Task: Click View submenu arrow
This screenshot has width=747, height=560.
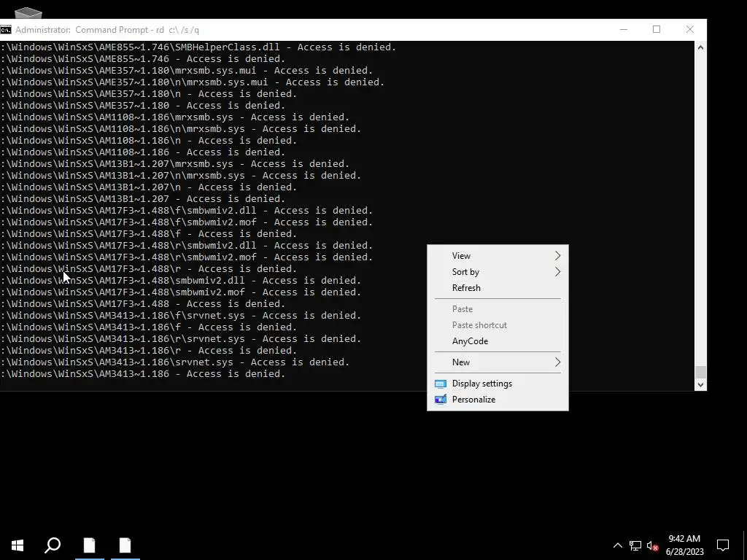Action: (x=557, y=256)
